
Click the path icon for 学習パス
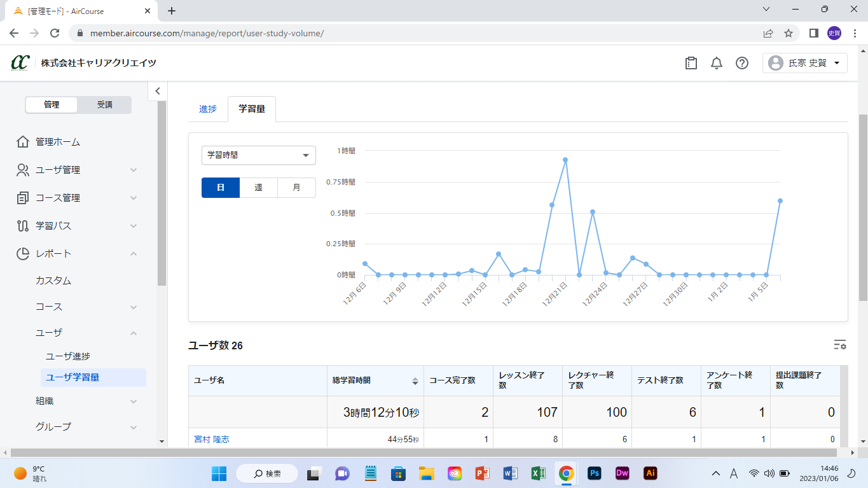point(23,226)
